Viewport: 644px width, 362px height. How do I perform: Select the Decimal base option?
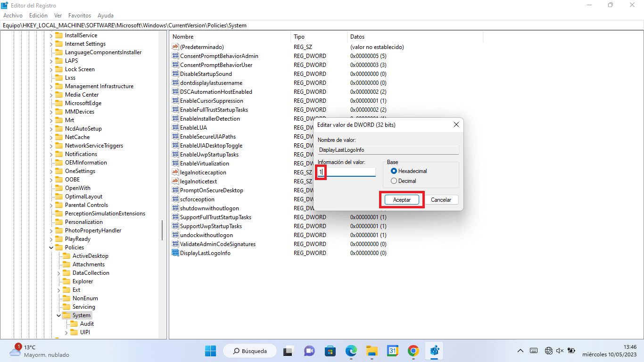click(394, 181)
